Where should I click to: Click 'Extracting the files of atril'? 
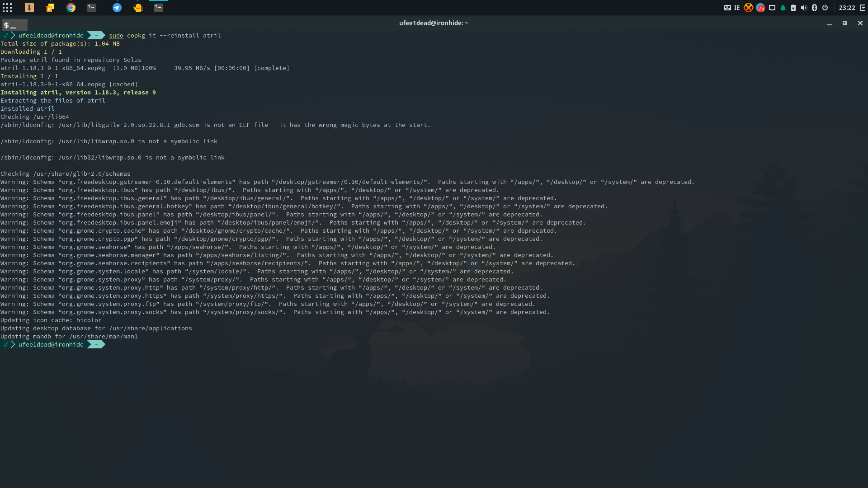point(53,101)
